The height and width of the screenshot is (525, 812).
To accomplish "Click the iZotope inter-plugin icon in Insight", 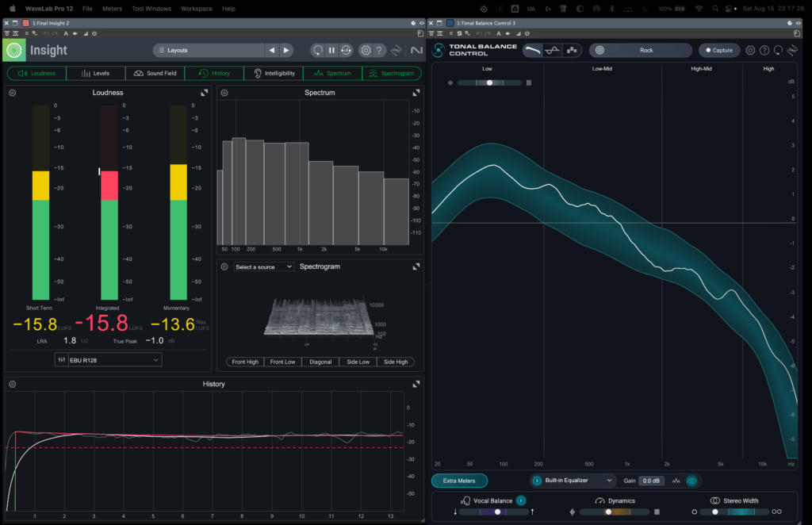I will tap(396, 50).
